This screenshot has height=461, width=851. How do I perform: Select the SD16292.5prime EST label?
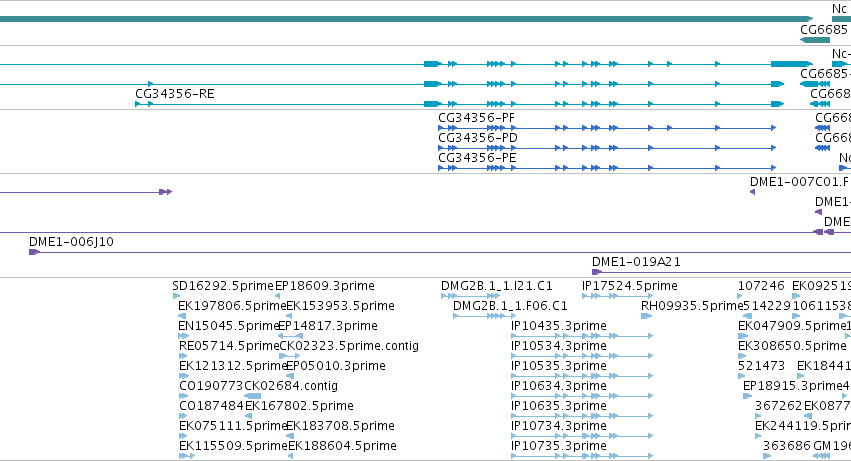point(223,286)
